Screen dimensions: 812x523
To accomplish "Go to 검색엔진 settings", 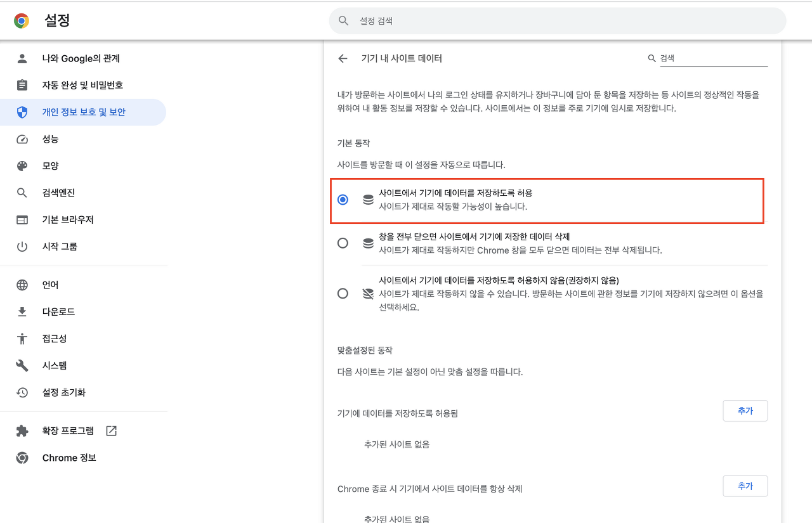I will [x=83, y=193].
